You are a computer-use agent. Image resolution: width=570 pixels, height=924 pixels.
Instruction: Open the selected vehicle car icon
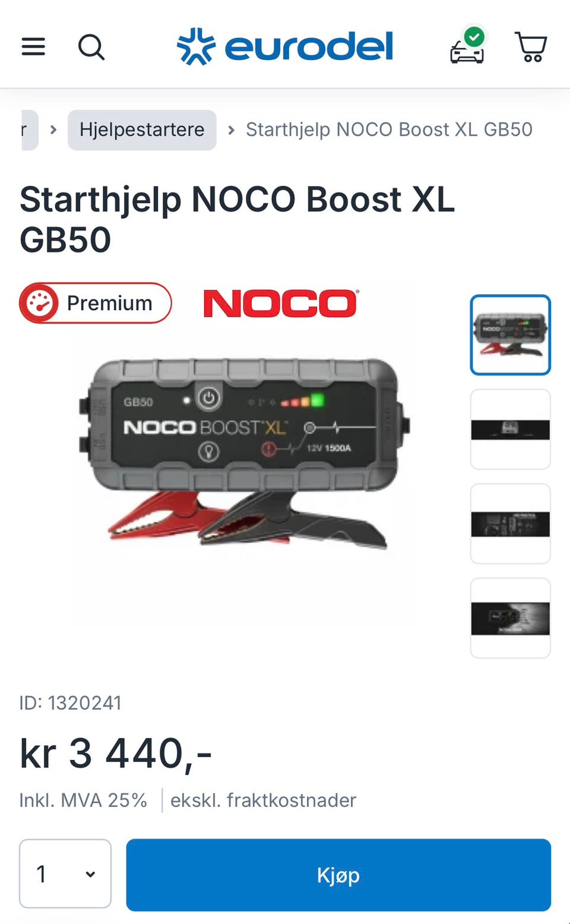467,45
